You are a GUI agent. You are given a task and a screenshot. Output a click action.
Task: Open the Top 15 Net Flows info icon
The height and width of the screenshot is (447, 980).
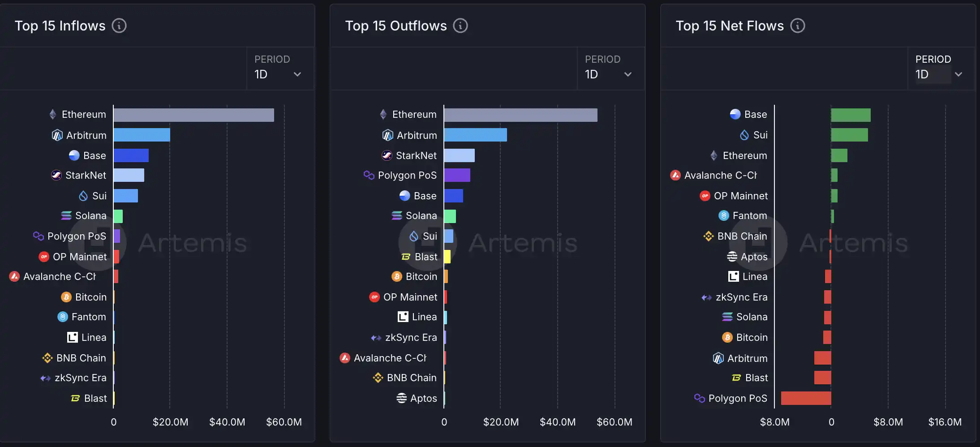click(x=797, y=26)
